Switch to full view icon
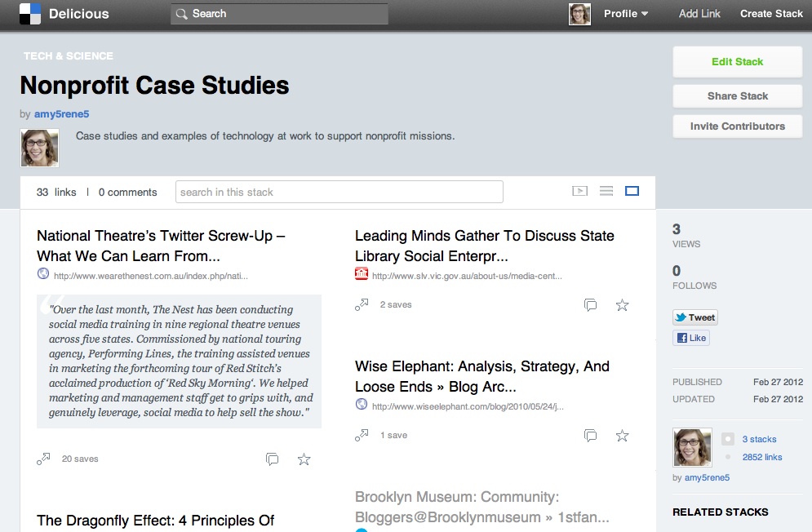Screen dimensions: 812x532 coord(632,191)
